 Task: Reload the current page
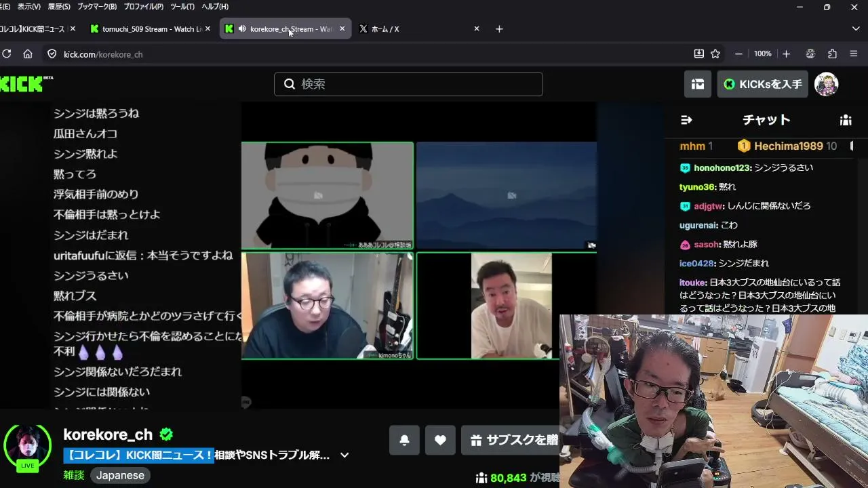(7, 54)
